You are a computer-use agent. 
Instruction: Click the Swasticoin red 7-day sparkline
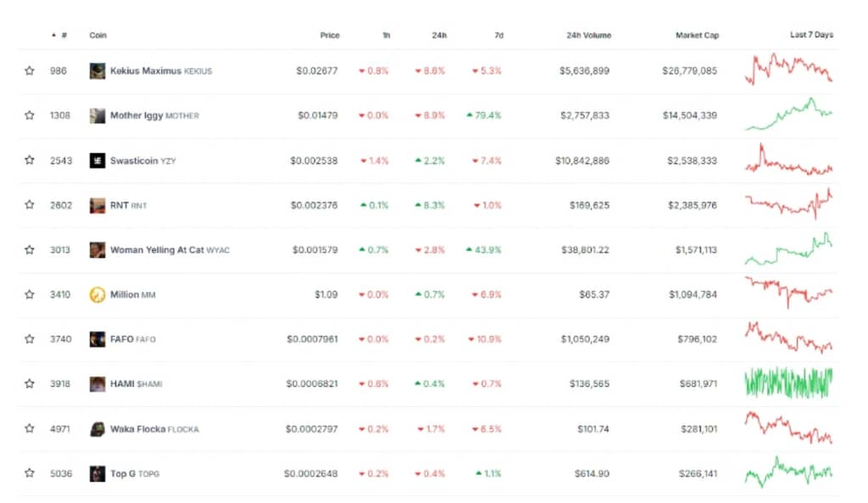tap(788, 161)
